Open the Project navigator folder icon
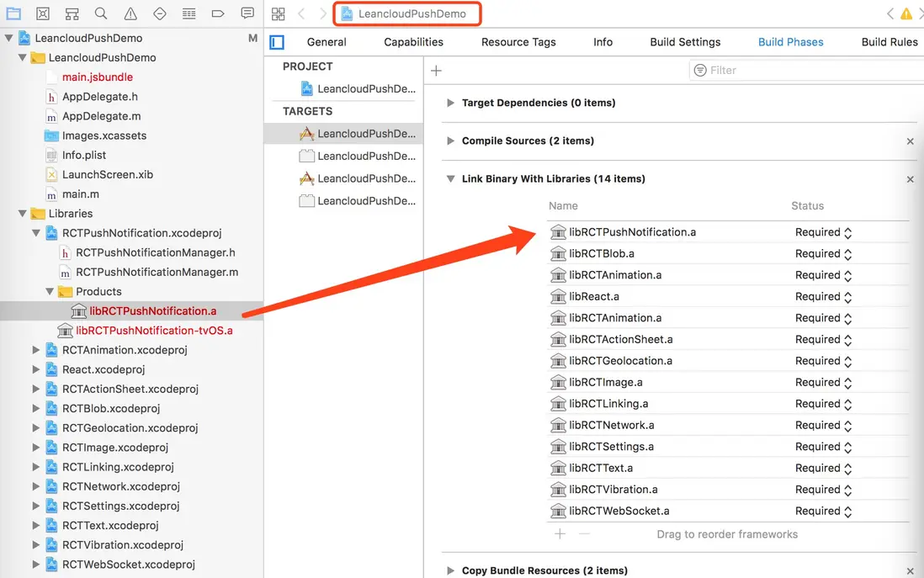Image resolution: width=924 pixels, height=578 pixels. point(13,13)
